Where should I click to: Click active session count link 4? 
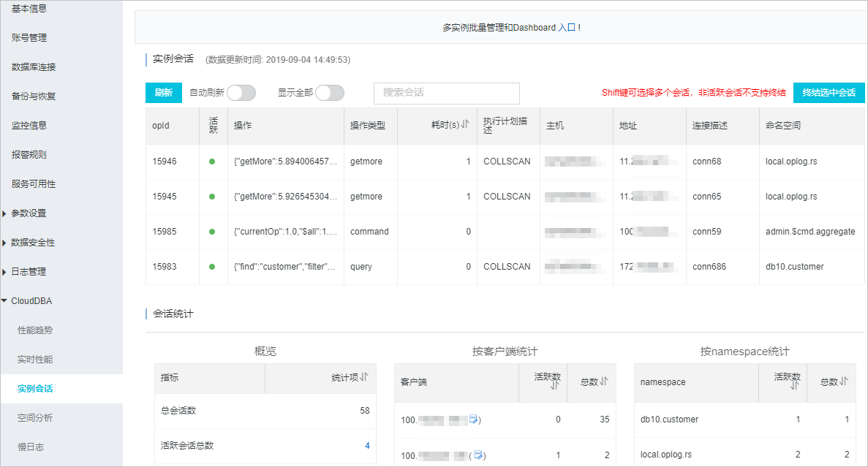point(367,446)
